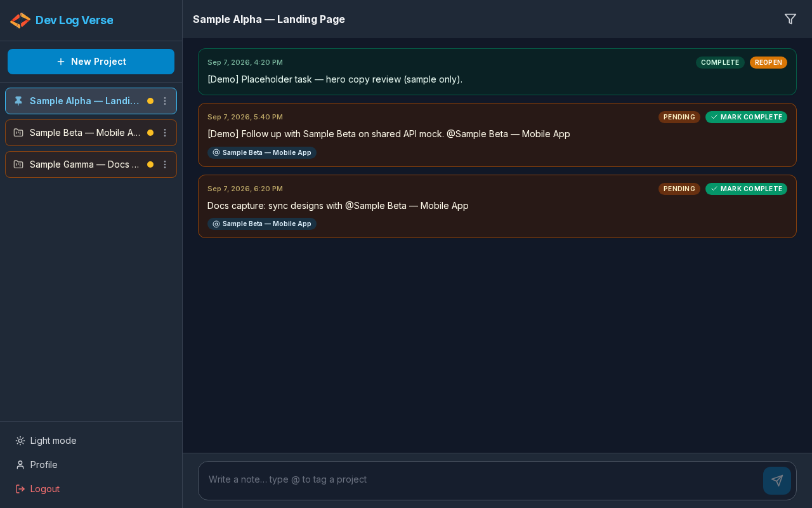Click PENDING badge on 6:20 PM note

tap(679, 189)
